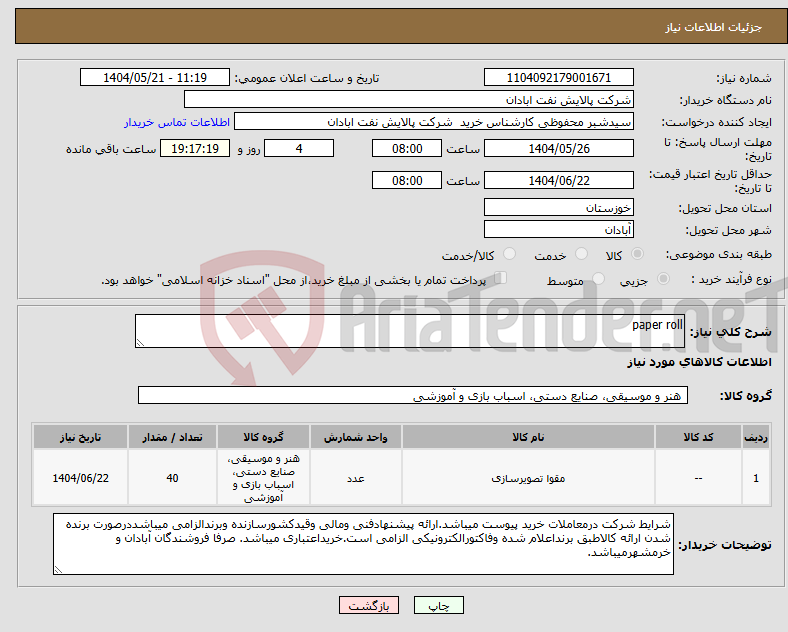Toggle Islamic treasury bonds payment checkbox
The image size is (788, 632).
[501, 278]
